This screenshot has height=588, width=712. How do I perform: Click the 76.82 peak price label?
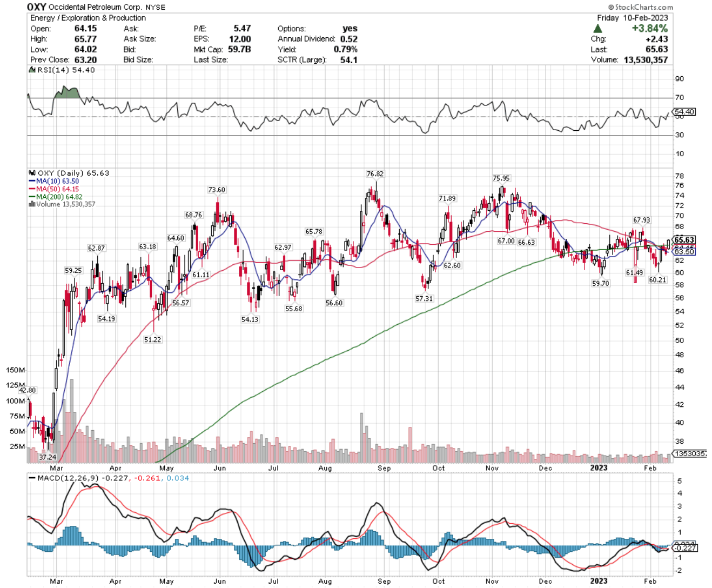click(x=375, y=174)
